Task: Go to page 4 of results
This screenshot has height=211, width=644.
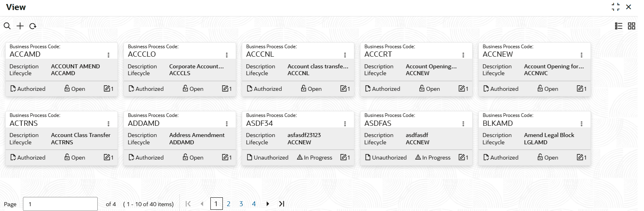Action: pos(254,204)
